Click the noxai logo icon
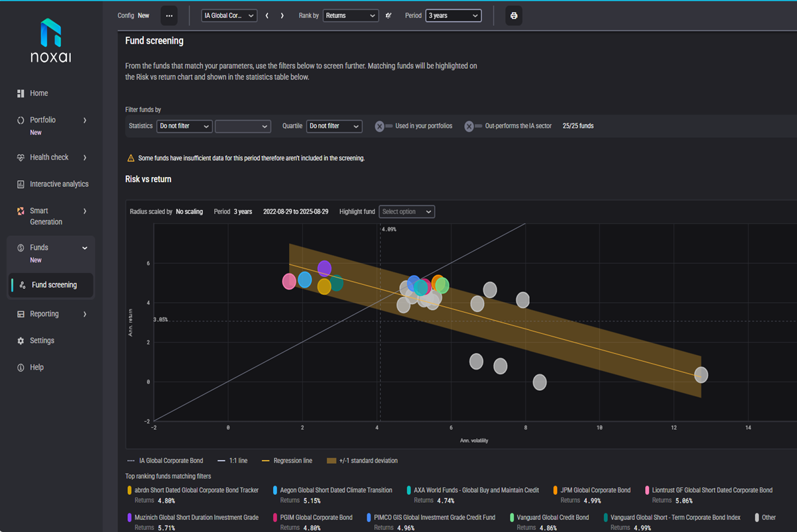797x532 pixels. [x=50, y=33]
